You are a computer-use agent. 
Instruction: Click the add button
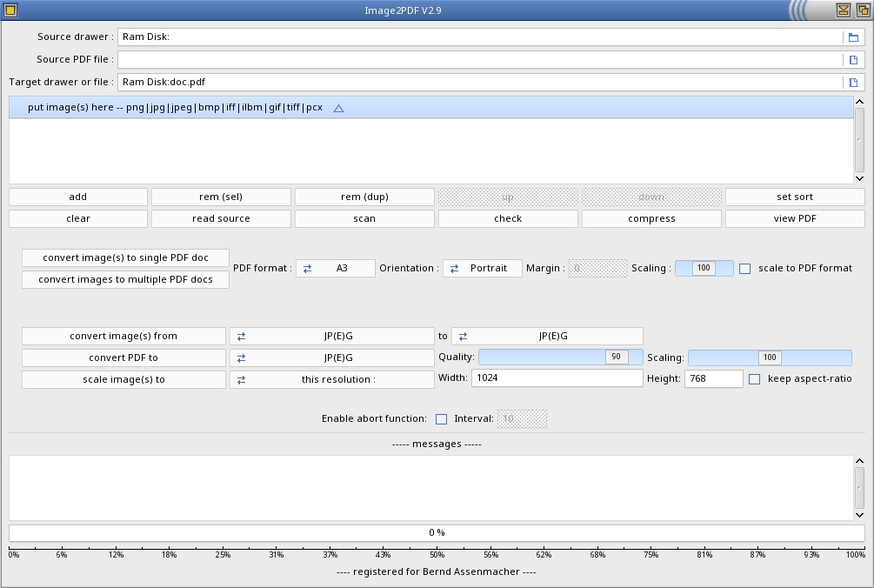coord(78,197)
